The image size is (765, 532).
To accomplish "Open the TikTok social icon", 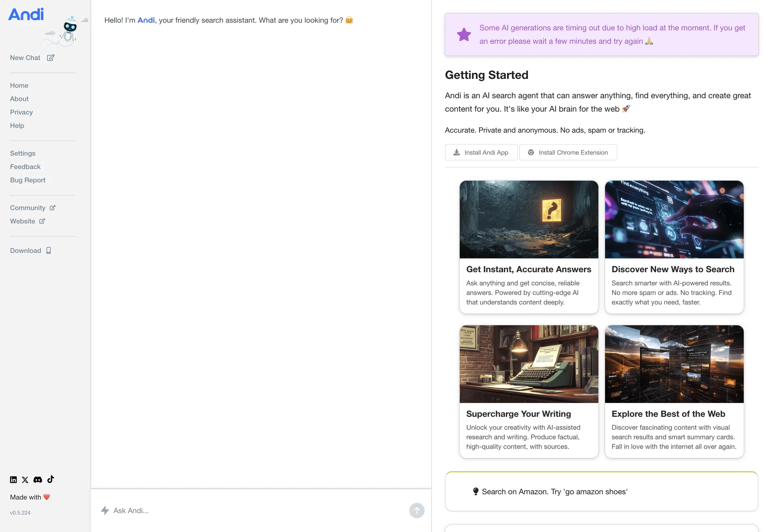I will coord(51,479).
